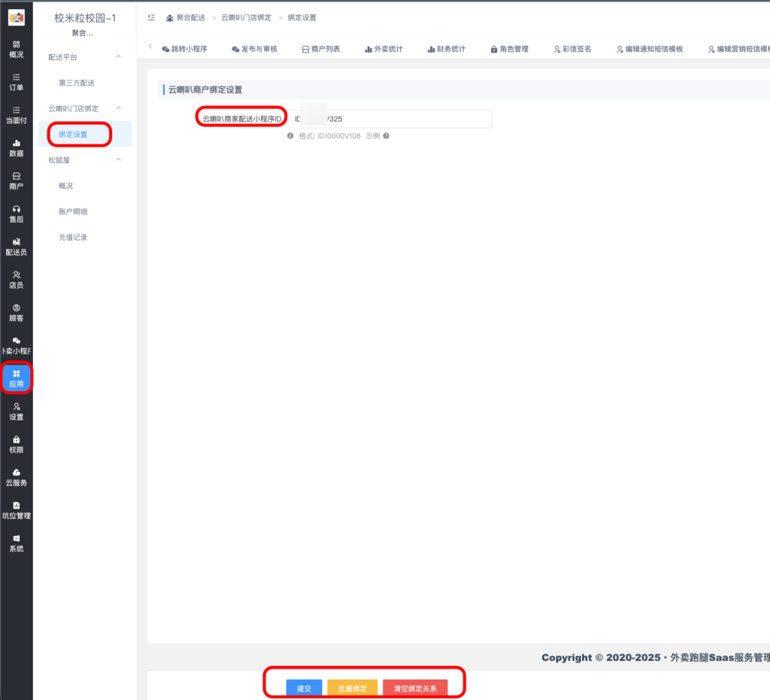770x700 pixels.
Task: Click the 示例 help question mark icon
Action: 387,136
